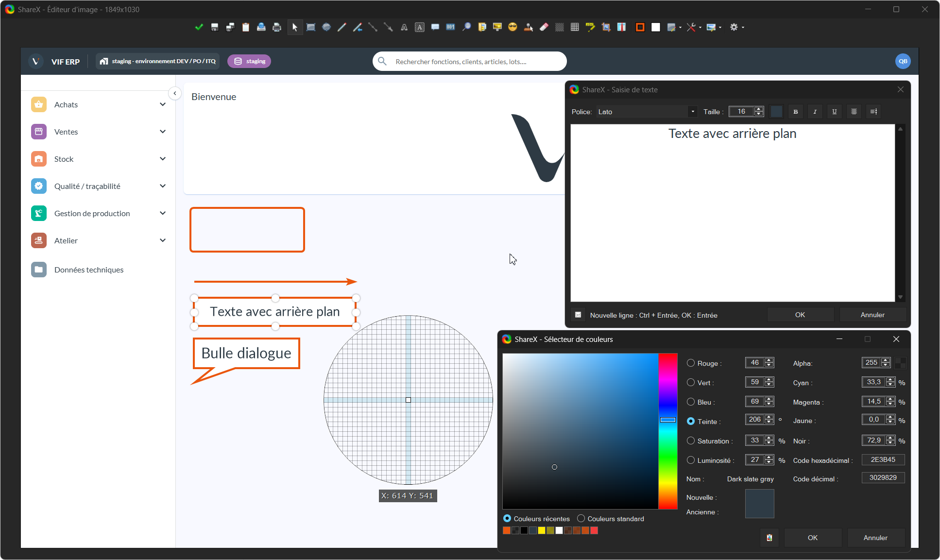Open the Stock sidebar item
Viewport: 940px width, 560px height.
click(x=64, y=159)
